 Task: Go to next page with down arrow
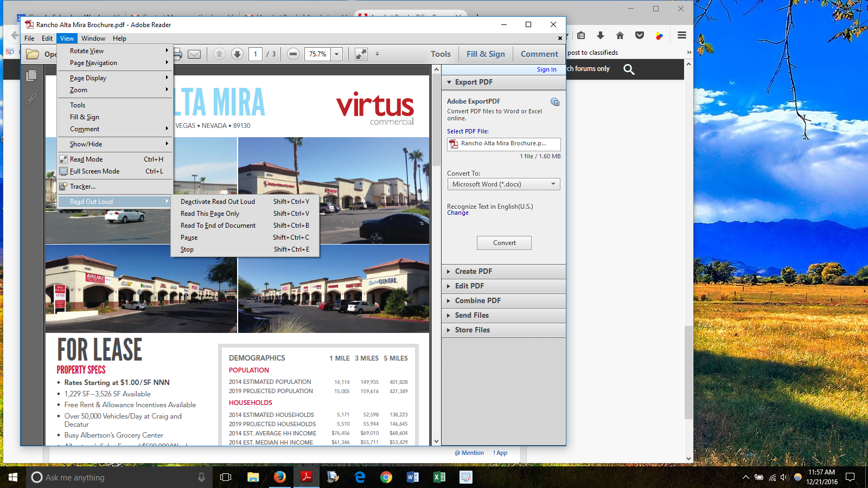point(237,54)
